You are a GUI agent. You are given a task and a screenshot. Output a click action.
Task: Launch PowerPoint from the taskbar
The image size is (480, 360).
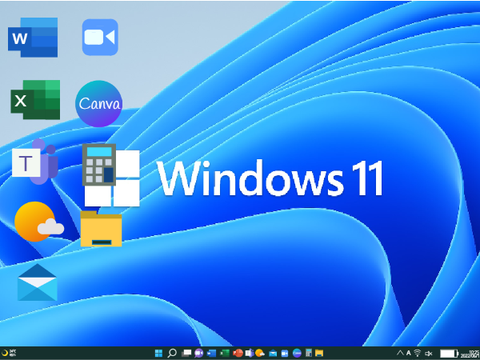(238, 353)
